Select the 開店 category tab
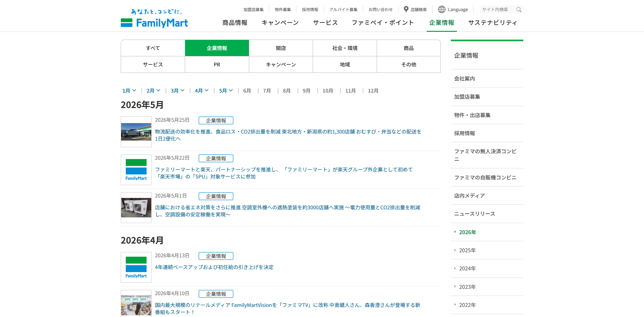This screenshot has width=644, height=317. pos(281,48)
